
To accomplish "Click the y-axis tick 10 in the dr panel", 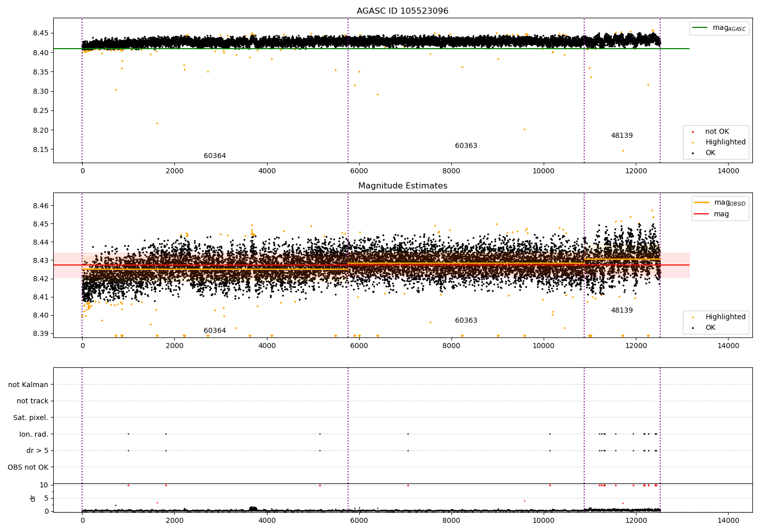I will click(44, 485).
